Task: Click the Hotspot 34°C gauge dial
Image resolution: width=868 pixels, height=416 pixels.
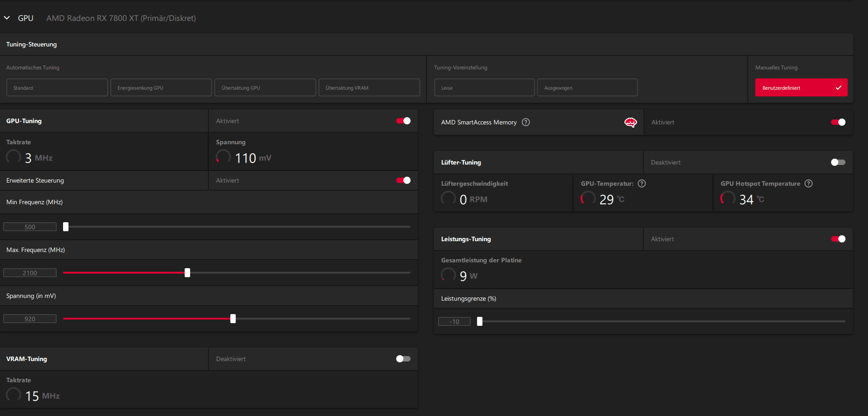Action: tap(728, 198)
